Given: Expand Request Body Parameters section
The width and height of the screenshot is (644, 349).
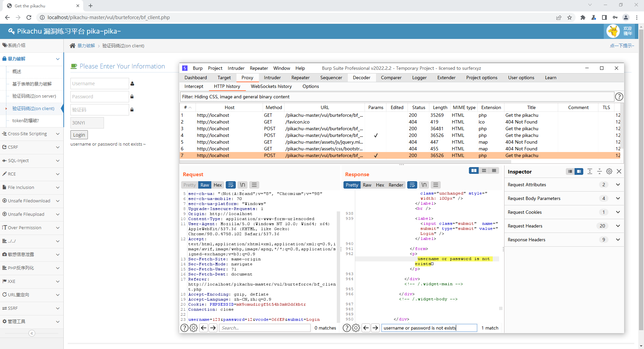Looking at the screenshot, I should (618, 198).
